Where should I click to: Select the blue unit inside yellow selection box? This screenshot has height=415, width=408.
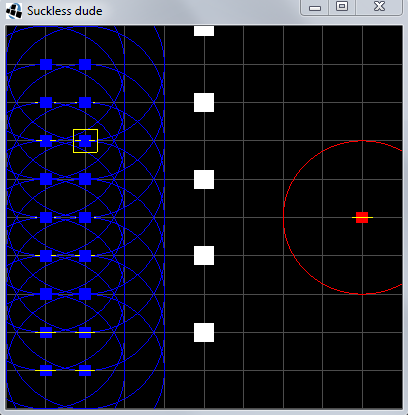85,141
